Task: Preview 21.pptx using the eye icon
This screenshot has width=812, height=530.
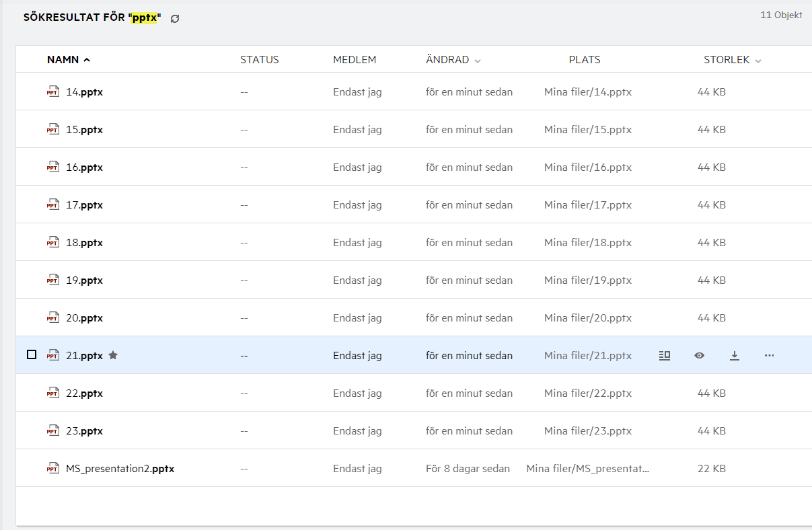Action: [x=700, y=355]
